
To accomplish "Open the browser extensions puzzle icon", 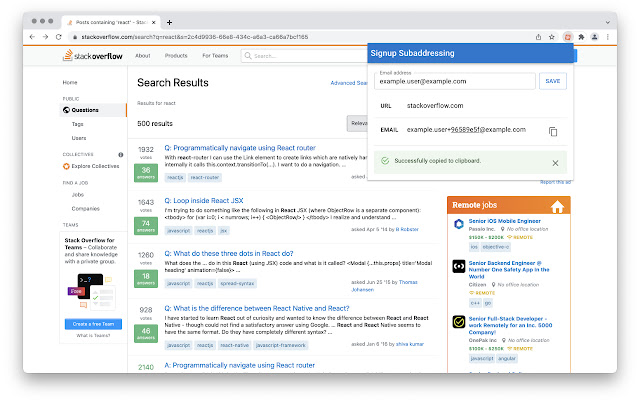I will [581, 37].
